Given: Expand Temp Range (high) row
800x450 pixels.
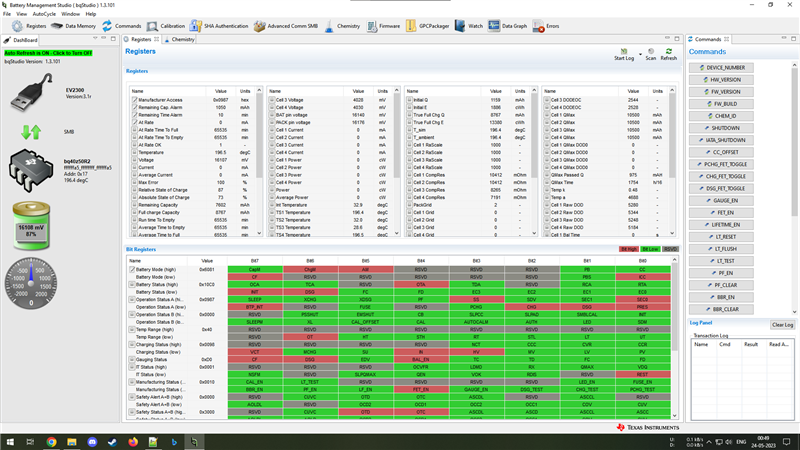Looking at the screenshot, I should (x=132, y=330).
